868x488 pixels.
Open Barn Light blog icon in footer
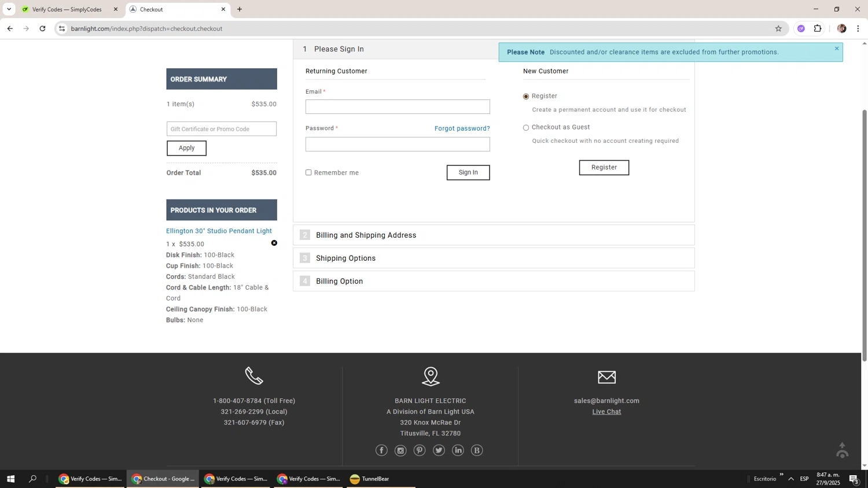[x=477, y=450]
